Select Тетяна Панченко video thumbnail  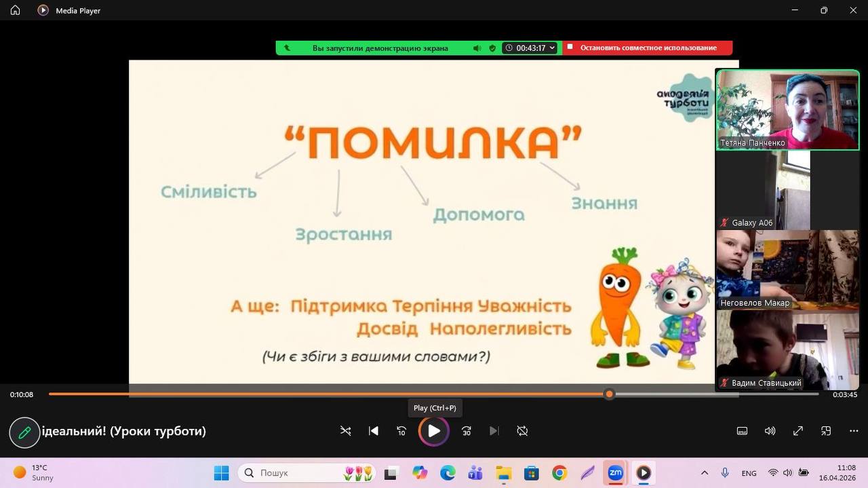(787, 109)
